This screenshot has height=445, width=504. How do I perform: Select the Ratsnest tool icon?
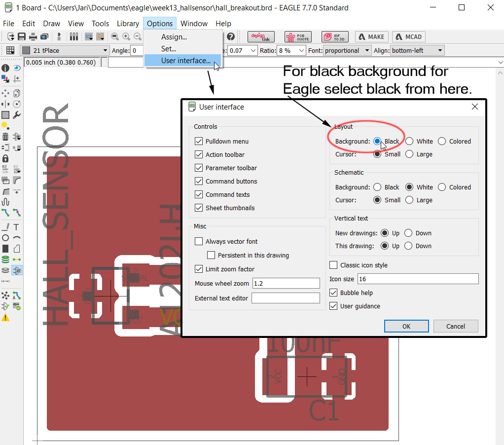tap(5, 296)
